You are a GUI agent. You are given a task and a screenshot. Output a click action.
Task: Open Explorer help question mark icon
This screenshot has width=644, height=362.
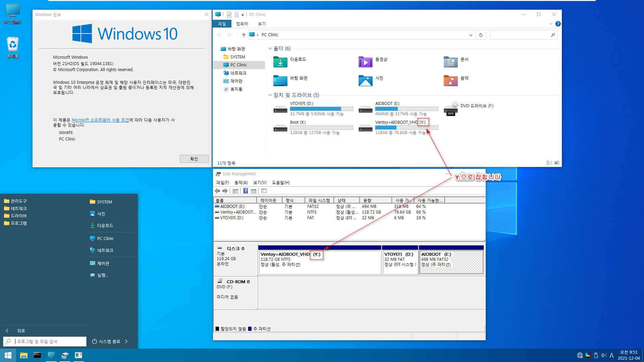click(558, 24)
